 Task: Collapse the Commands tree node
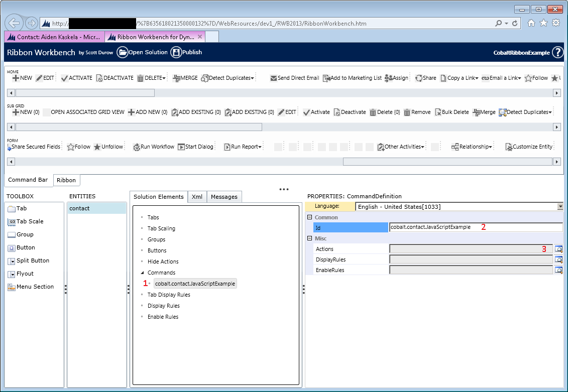point(142,273)
